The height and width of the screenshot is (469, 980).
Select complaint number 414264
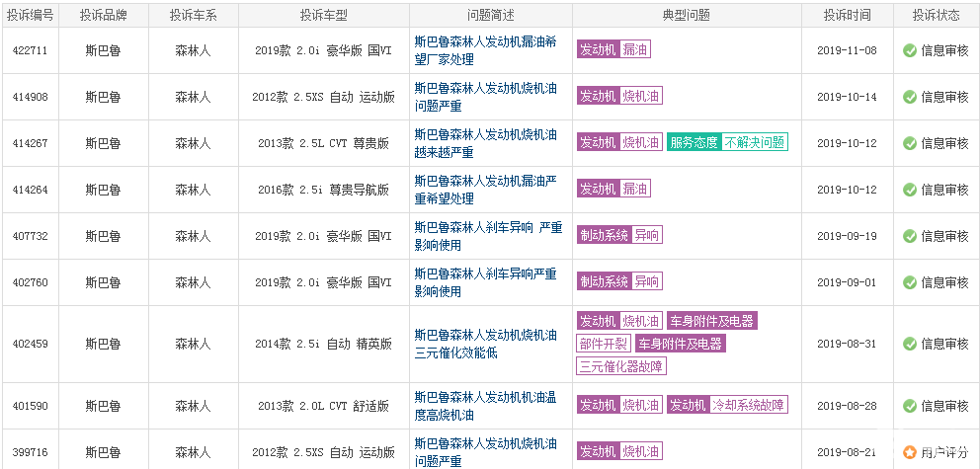[x=30, y=190]
